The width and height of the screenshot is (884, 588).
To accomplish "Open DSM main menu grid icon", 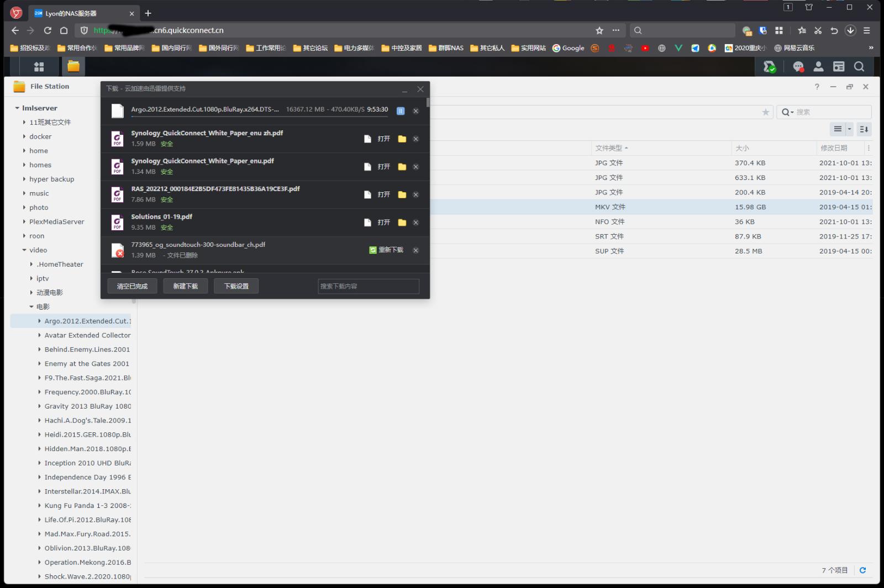I will (x=39, y=67).
